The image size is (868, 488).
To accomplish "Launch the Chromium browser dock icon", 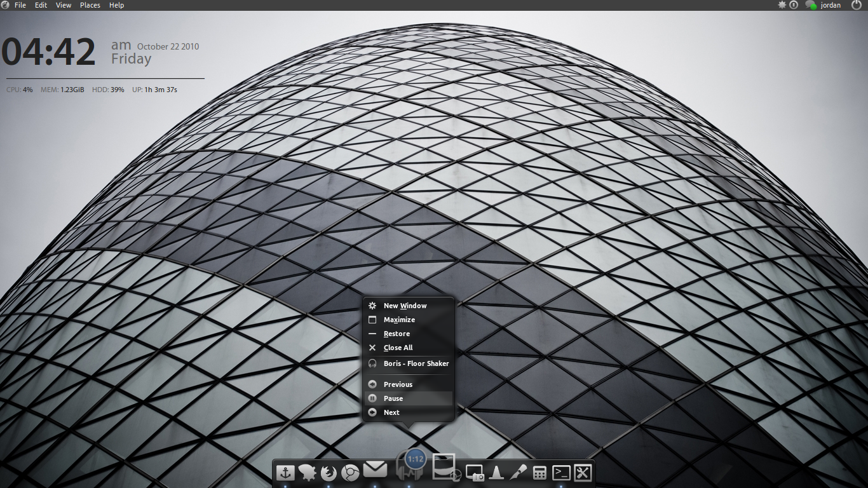I will coord(350,472).
